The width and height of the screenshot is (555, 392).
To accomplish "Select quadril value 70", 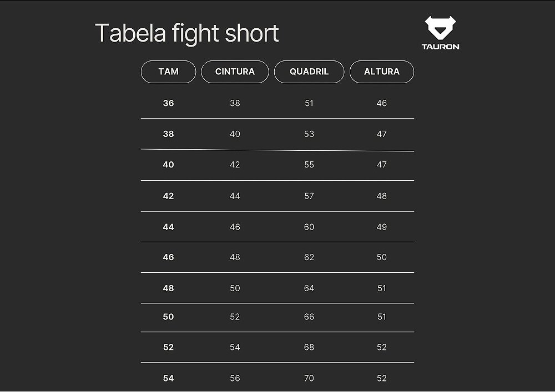I will click(309, 378).
